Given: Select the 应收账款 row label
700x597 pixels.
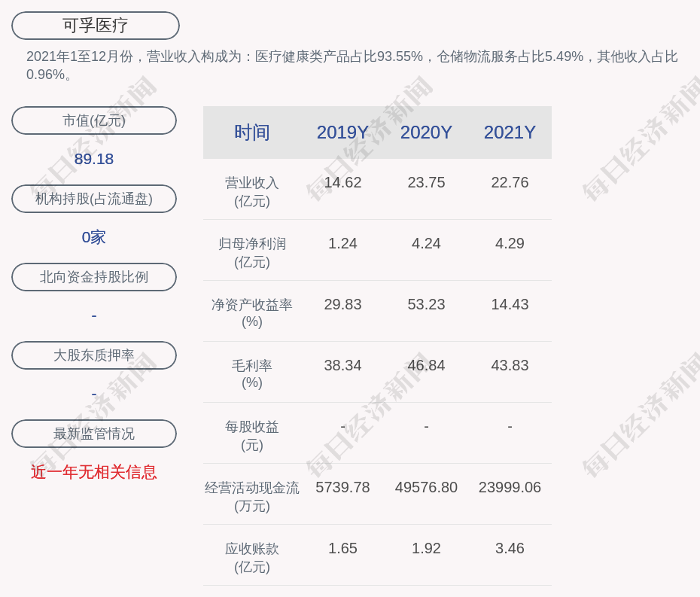Looking at the screenshot, I should tap(252, 549).
